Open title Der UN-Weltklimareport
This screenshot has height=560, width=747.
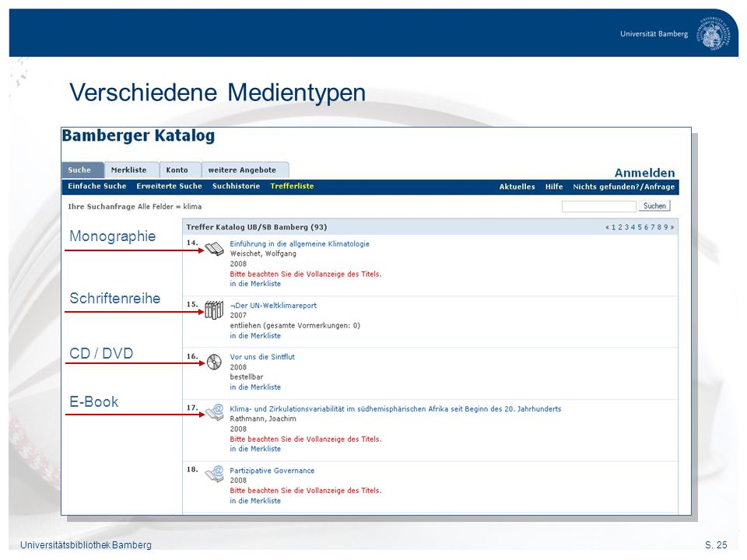[x=273, y=306]
